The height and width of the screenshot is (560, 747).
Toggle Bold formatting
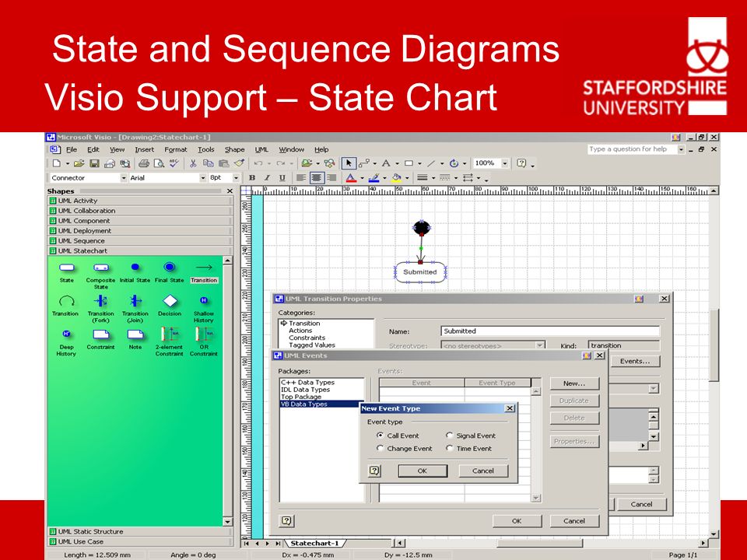[x=252, y=177]
